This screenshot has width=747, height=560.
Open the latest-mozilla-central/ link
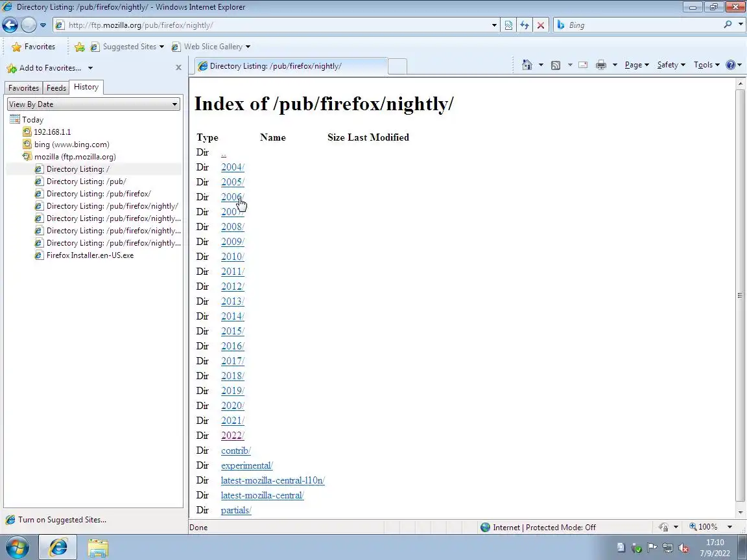pyautogui.click(x=262, y=495)
